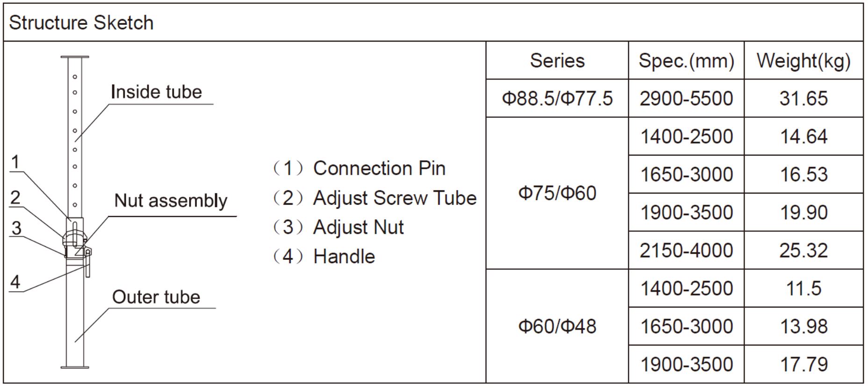Select the Inside tube label
Image resolution: width=868 pixels, height=388 pixels.
coord(156,92)
